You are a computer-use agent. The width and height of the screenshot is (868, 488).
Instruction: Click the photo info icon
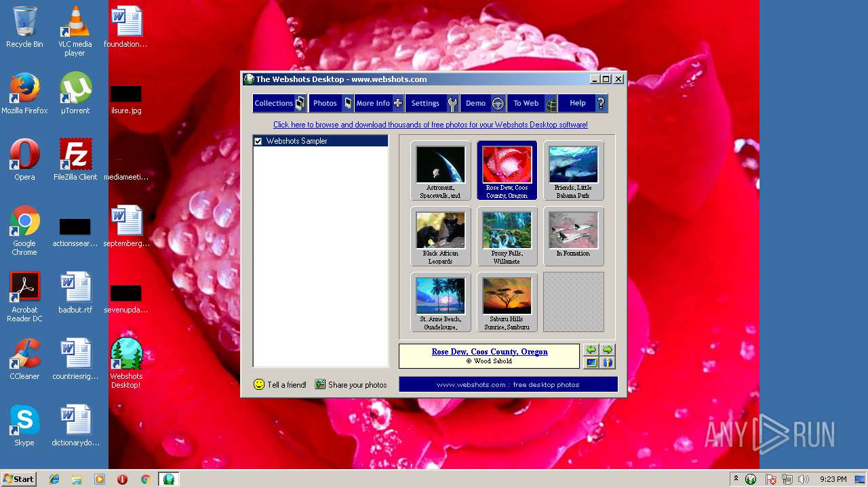pos(607,363)
